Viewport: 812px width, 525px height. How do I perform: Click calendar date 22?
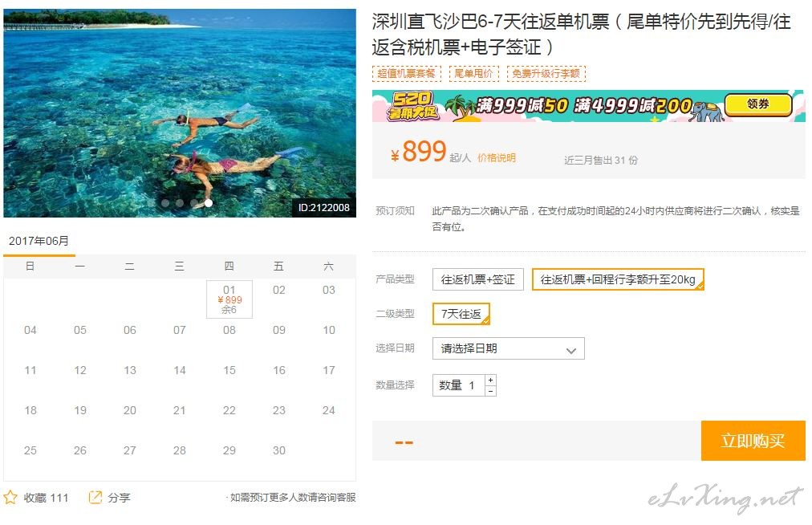pyautogui.click(x=229, y=410)
